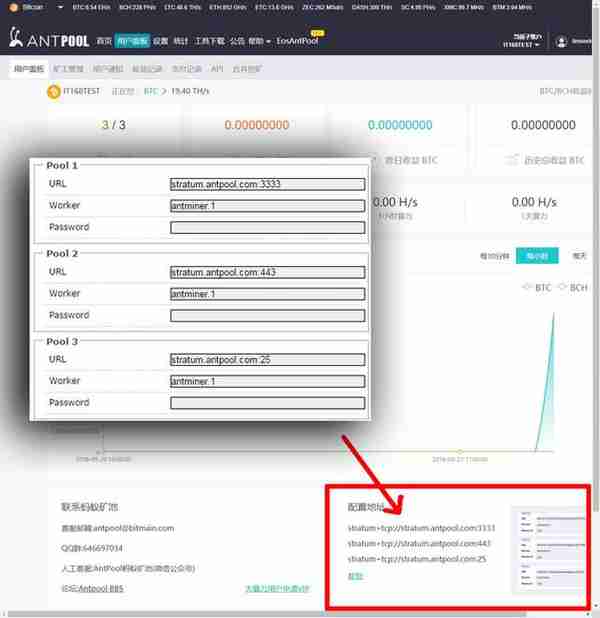Click the BTC link beside the account name
600x618 pixels.
[x=151, y=91]
